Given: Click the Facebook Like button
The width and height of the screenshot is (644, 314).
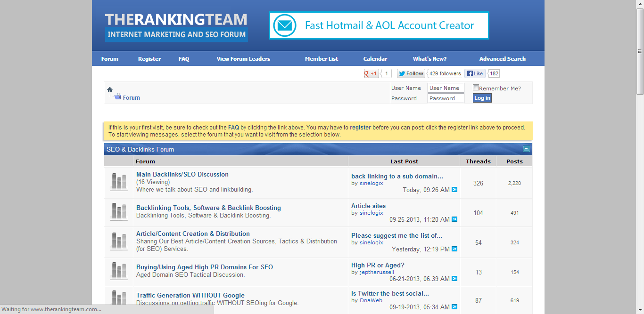Looking at the screenshot, I should 475,73.
